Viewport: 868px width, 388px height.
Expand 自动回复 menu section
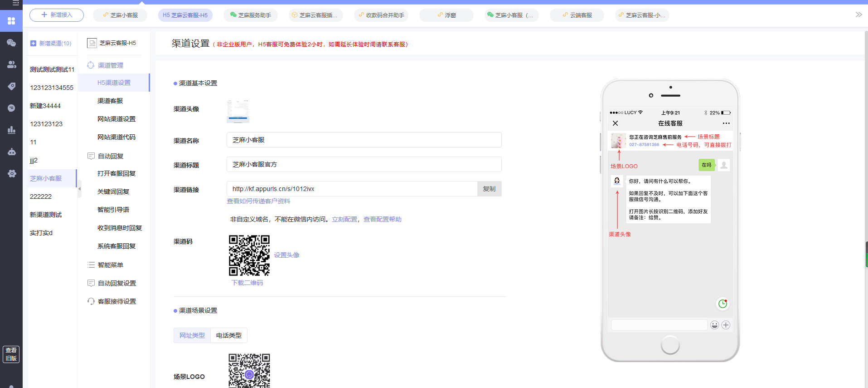pyautogui.click(x=111, y=156)
